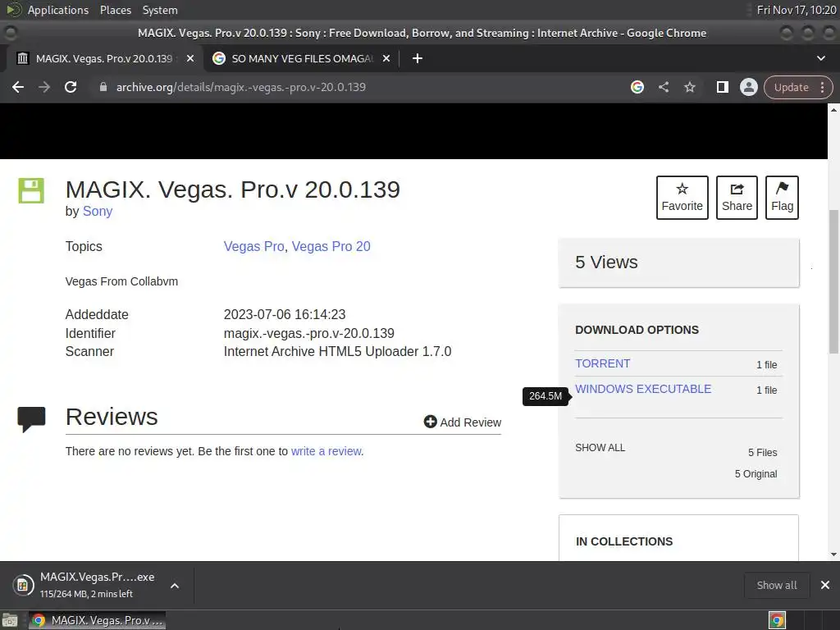Close the MAGIX Vegas Pro tab
The image size is (840, 630).
tap(190, 58)
